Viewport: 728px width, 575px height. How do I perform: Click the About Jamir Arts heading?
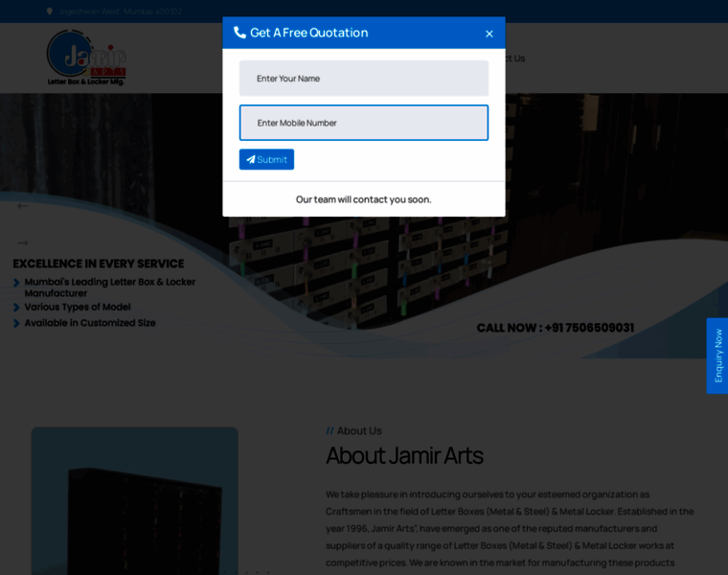click(x=404, y=455)
